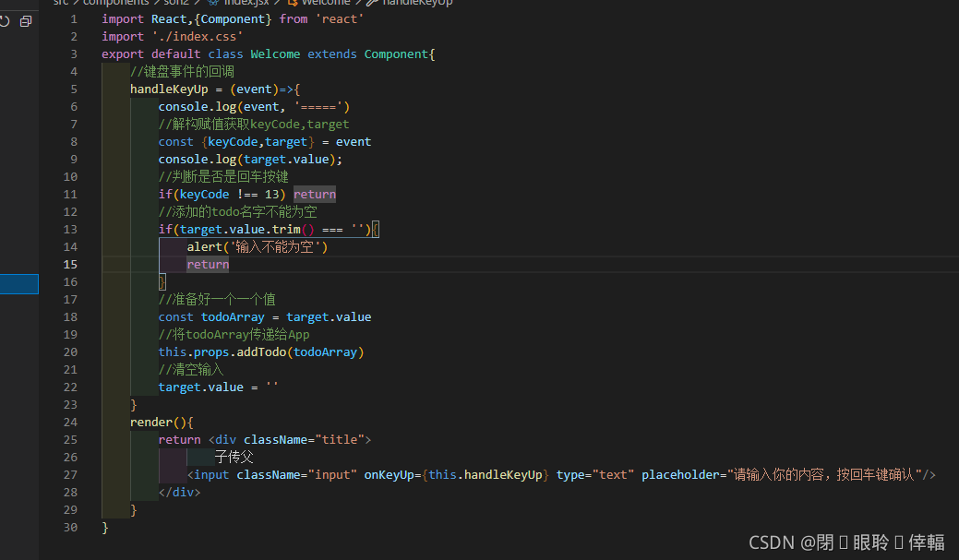Image resolution: width=959 pixels, height=560 pixels.
Task: Open the 'handleKeyUp' breadcrumb segment
Action: [x=417, y=3]
